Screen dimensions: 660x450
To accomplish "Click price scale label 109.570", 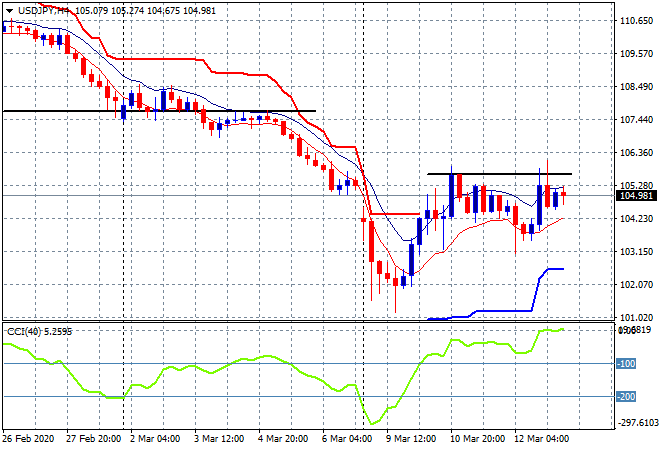I will tap(636, 53).
